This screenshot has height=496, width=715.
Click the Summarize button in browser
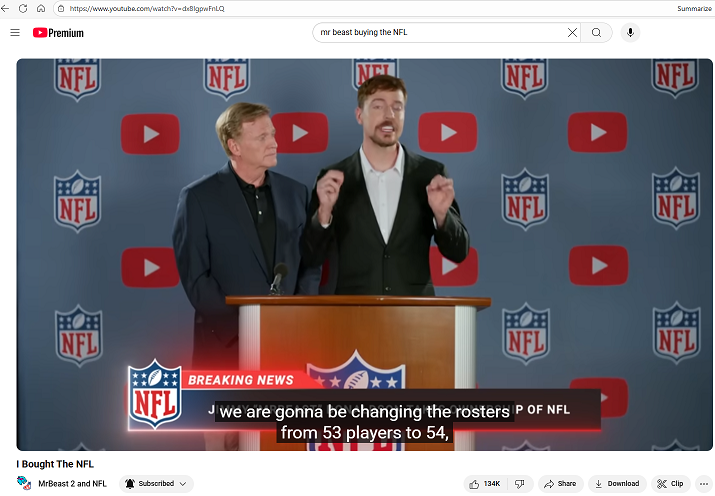point(693,8)
